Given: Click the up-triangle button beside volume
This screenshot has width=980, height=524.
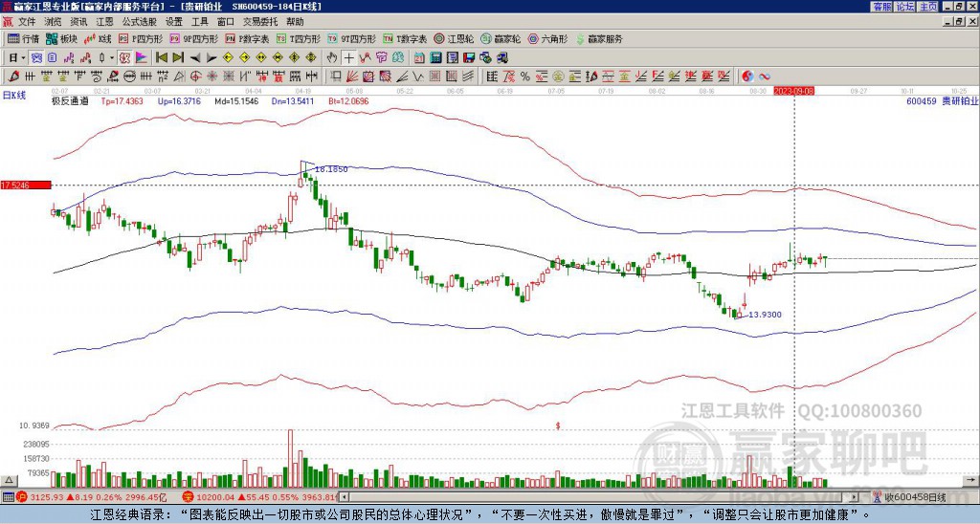Looking at the screenshot, I should click(8, 481).
